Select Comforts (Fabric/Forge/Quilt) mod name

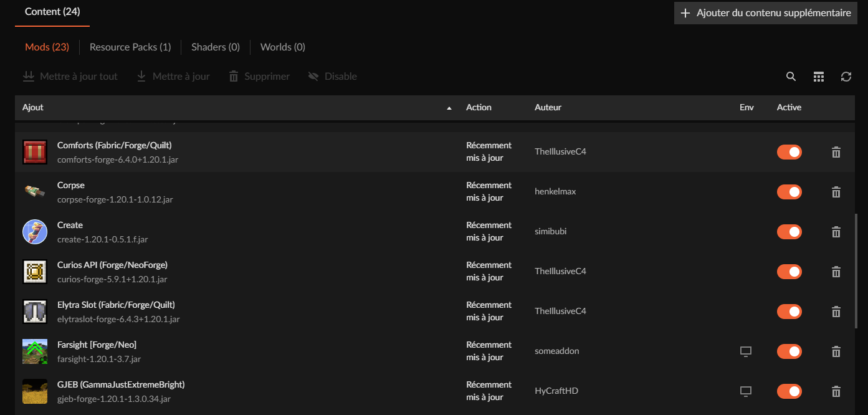(115, 145)
